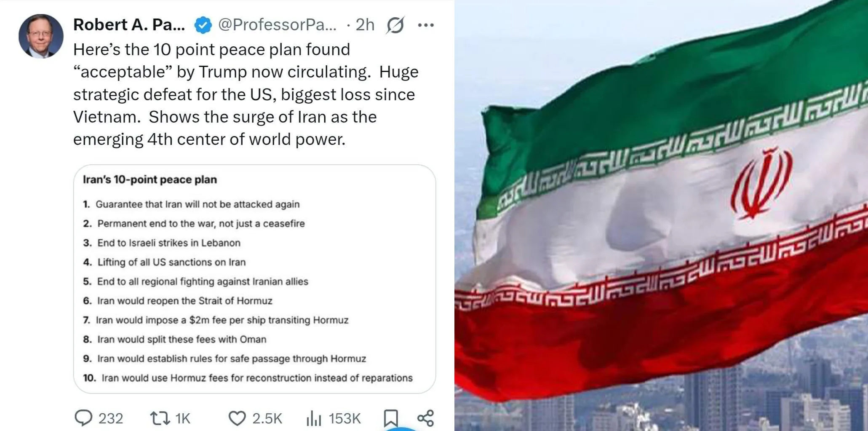
Task: Open the @ProfessorPa... handle link
Action: tap(277, 25)
